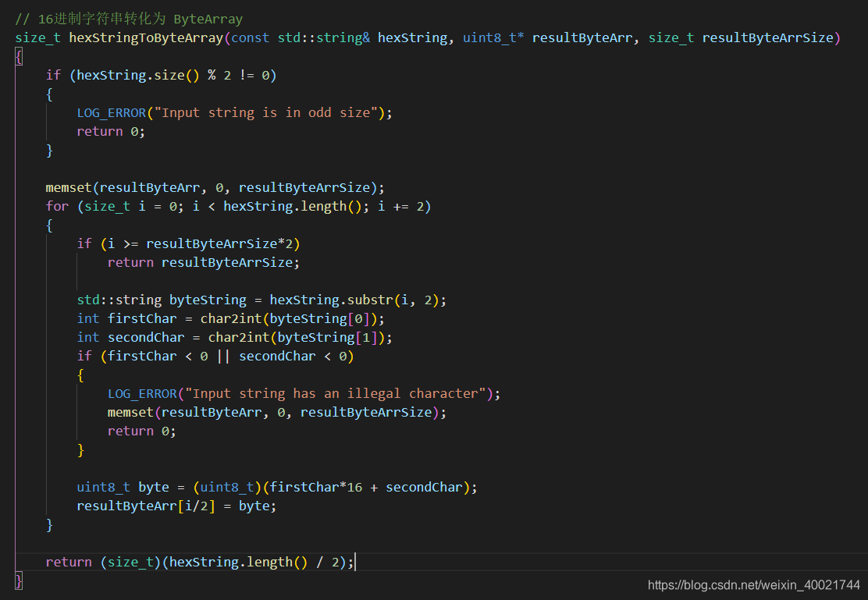Click uint8_t* type in the function signature
868x600 pixels.
pyautogui.click(x=493, y=37)
